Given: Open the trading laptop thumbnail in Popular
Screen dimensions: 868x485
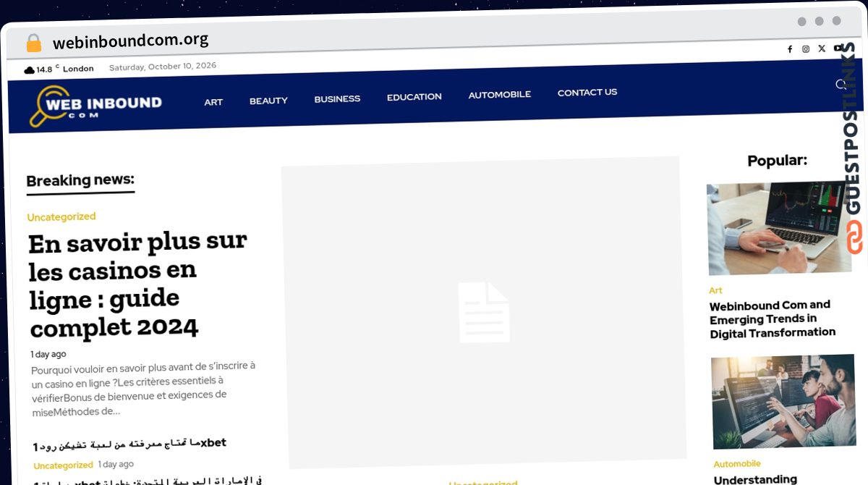Looking at the screenshot, I should 780,227.
